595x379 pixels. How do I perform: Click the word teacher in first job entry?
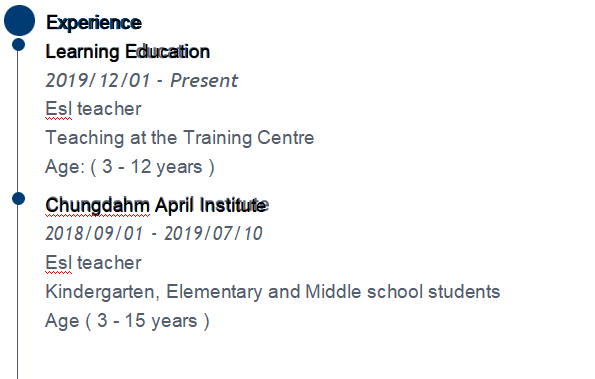tap(109, 109)
